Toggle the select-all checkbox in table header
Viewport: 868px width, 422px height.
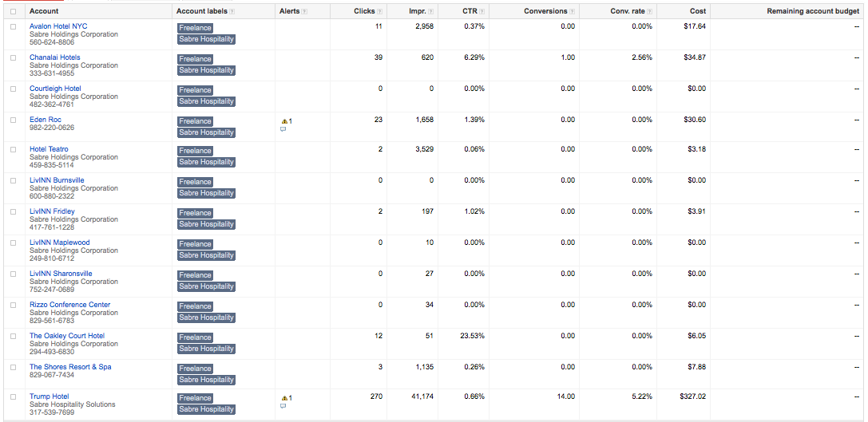(x=14, y=12)
